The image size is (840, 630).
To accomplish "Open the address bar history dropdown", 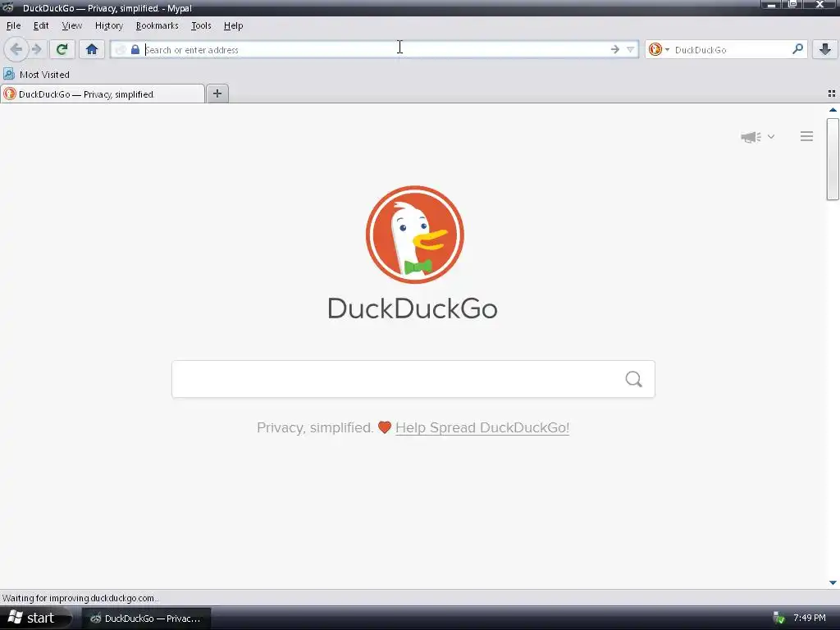I will pyautogui.click(x=631, y=50).
